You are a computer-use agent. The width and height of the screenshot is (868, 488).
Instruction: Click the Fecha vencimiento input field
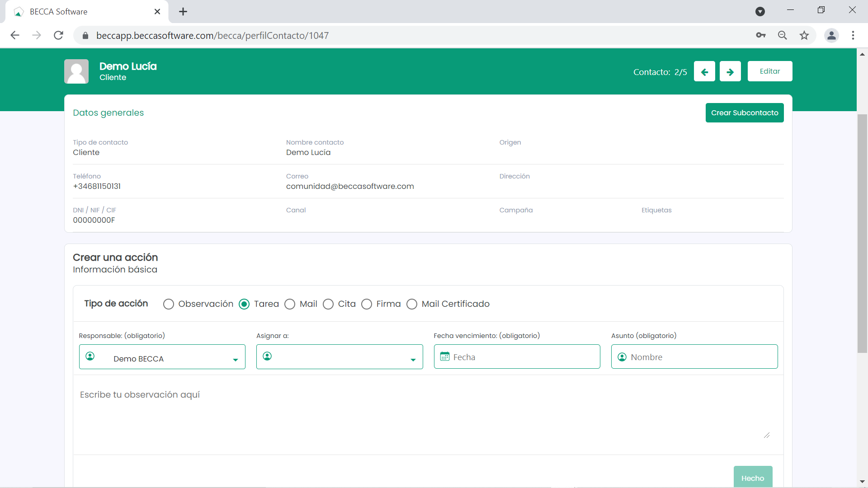(x=517, y=357)
